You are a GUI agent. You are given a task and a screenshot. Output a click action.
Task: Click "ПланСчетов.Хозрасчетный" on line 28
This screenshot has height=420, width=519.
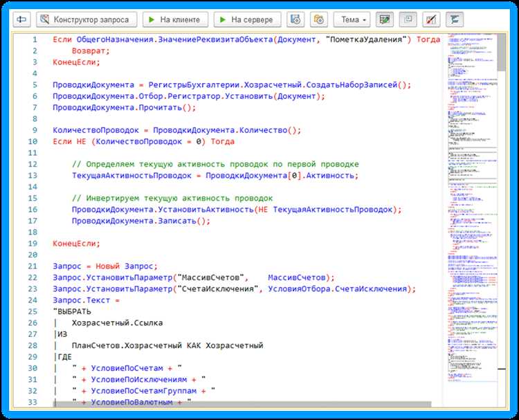pos(127,345)
